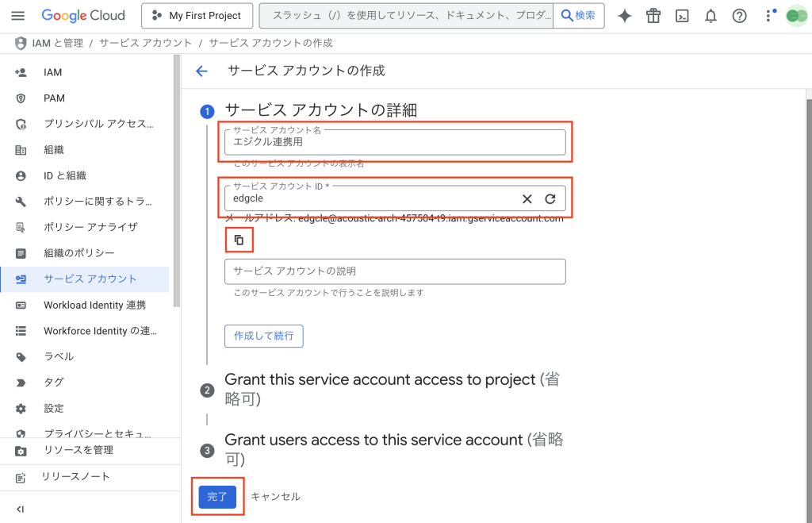Open the My First Project selector

click(x=197, y=16)
